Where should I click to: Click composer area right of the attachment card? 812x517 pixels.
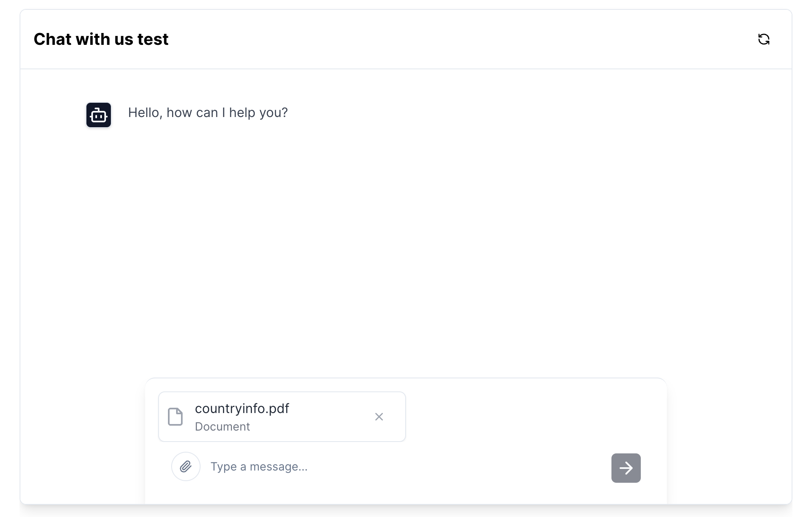coord(530,416)
